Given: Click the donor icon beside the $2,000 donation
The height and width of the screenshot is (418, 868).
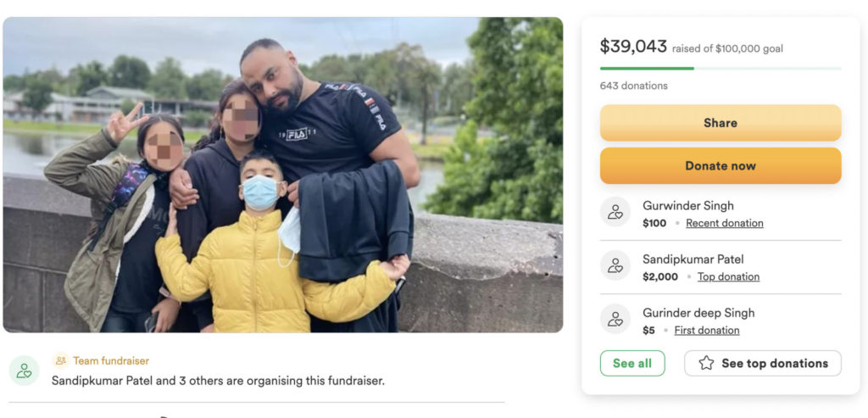Looking at the screenshot, I should 615,265.
